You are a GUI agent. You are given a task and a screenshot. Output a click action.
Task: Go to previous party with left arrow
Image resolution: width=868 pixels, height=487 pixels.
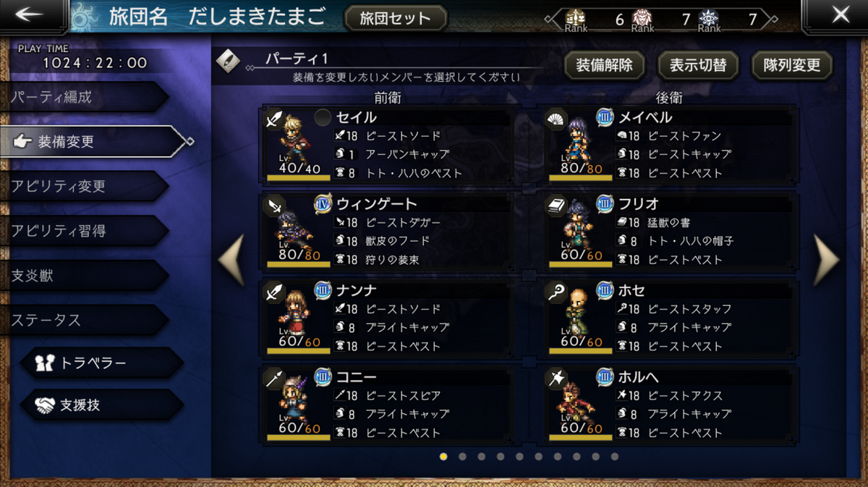coord(231,259)
